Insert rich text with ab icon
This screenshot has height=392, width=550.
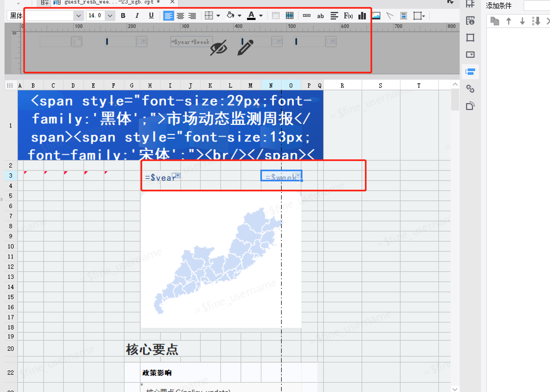[x=320, y=16]
